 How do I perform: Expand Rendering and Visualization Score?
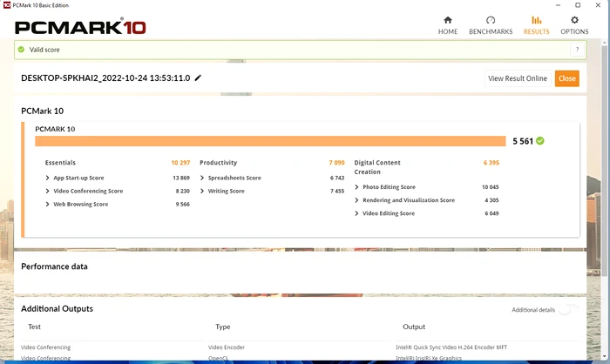click(356, 200)
